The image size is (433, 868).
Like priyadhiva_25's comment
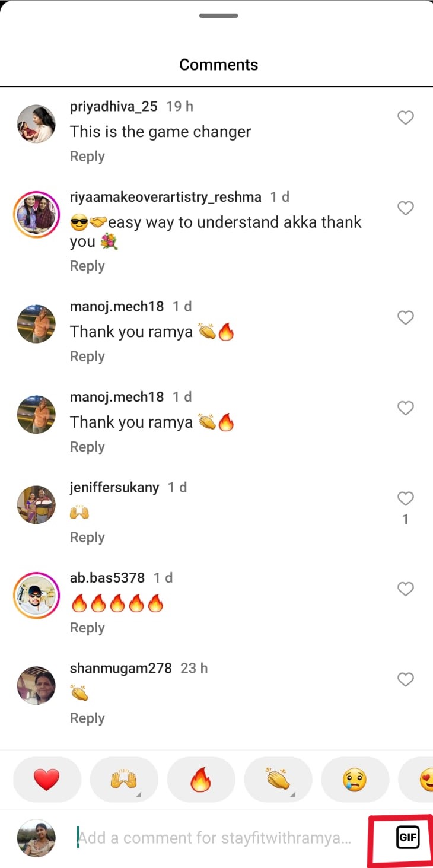point(406,117)
